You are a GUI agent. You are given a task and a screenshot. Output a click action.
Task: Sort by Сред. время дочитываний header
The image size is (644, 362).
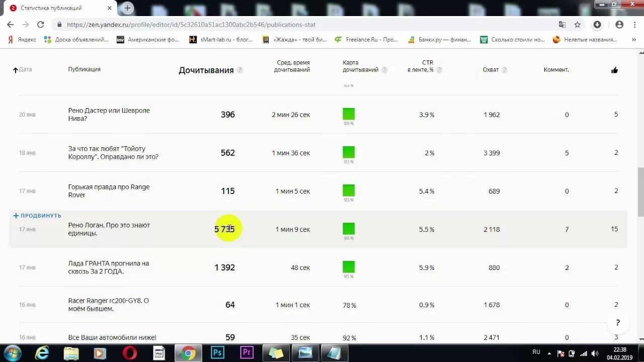293,66
